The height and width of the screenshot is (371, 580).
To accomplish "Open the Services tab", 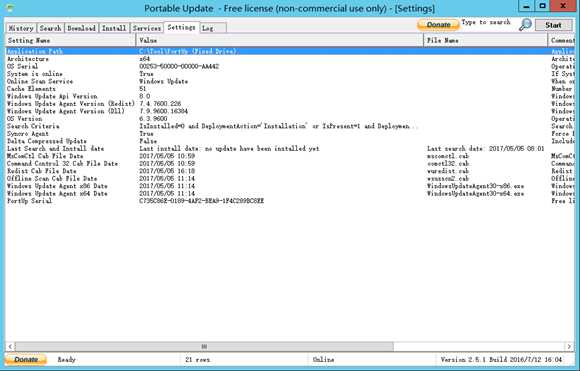I will pos(146,28).
